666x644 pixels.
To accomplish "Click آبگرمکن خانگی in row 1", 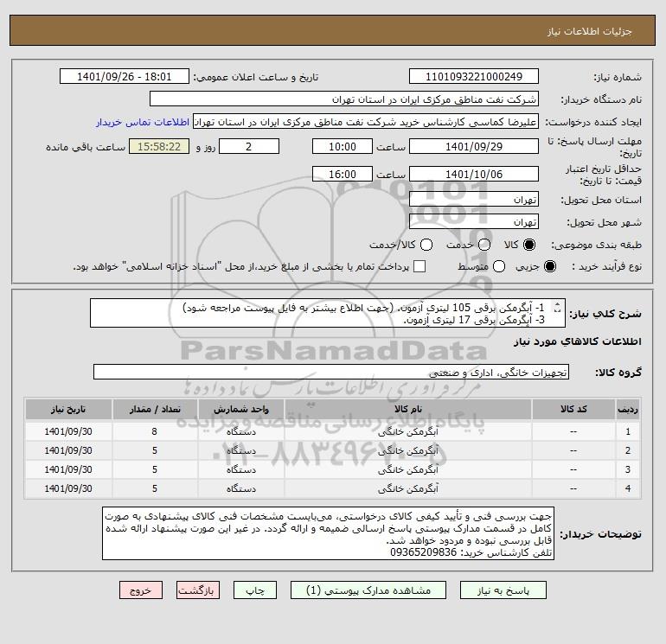I will pyautogui.click(x=407, y=431).
